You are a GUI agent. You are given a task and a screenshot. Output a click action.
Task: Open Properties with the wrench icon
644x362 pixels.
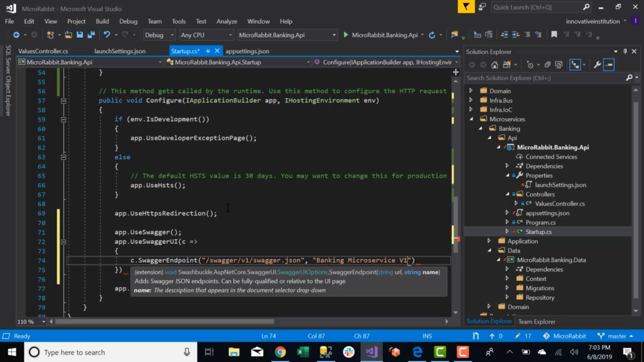597,65
